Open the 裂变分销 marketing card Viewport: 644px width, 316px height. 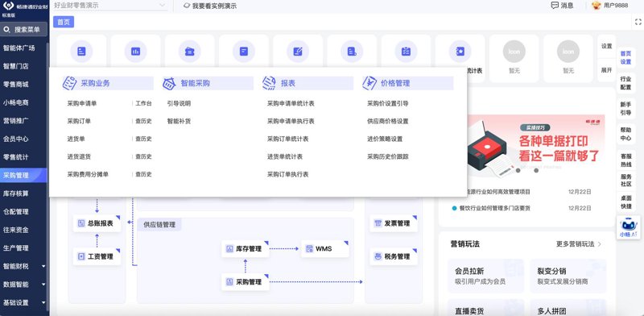point(568,276)
